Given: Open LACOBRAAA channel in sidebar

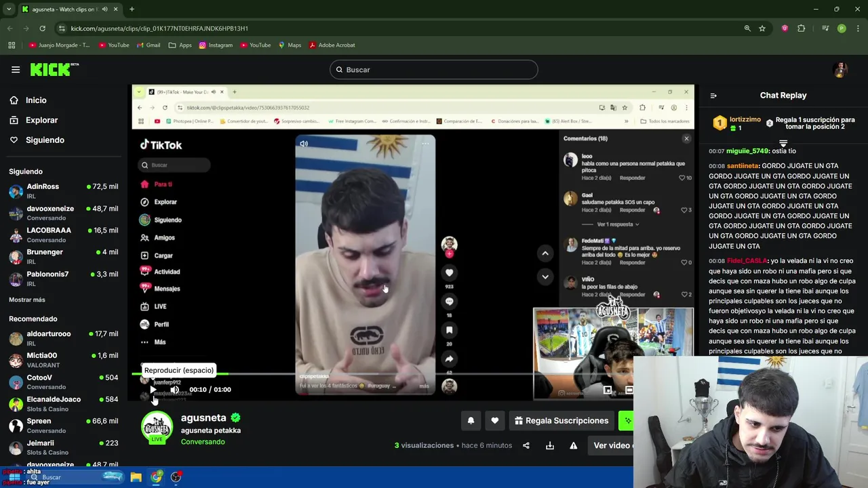Looking at the screenshot, I should pyautogui.click(x=63, y=235).
